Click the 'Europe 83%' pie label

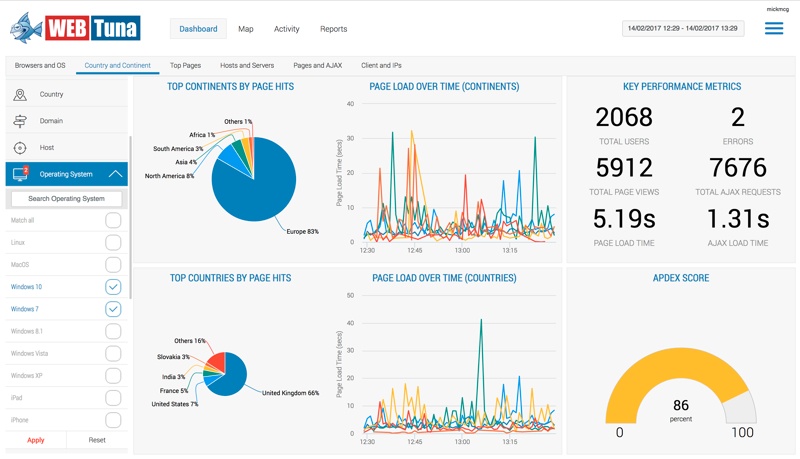tap(303, 232)
